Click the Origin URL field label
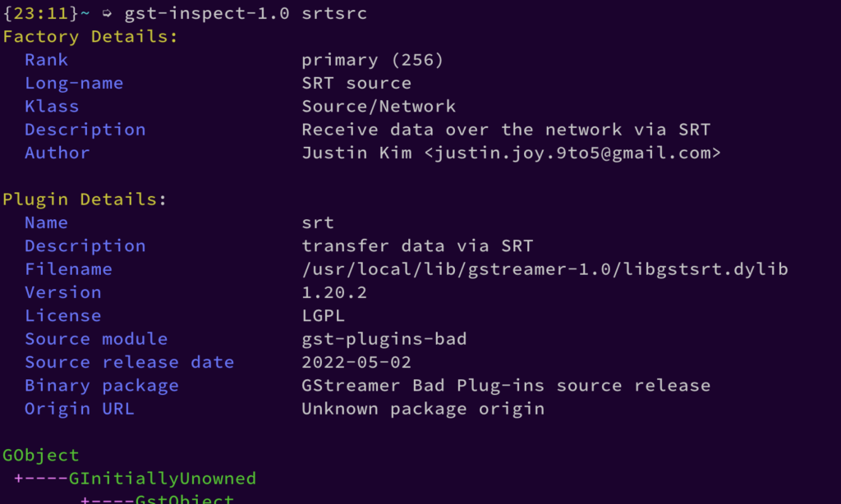This screenshot has height=504, width=841. [x=79, y=409]
